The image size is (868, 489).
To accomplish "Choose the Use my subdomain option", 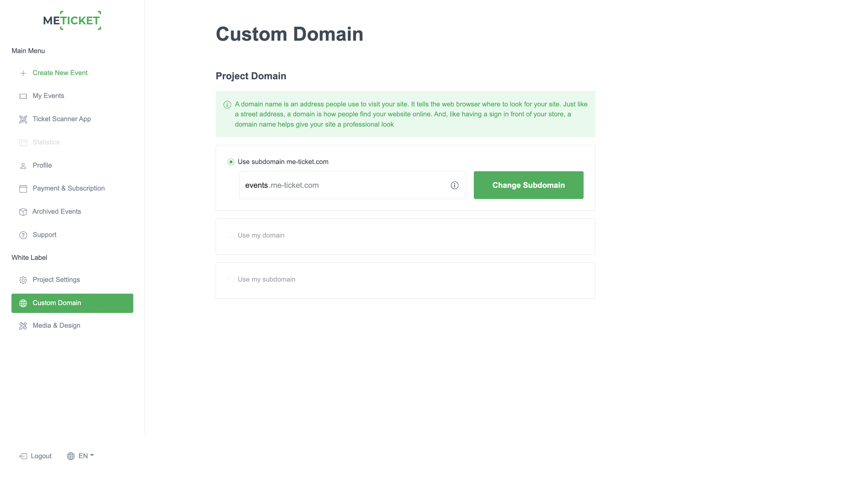I will (x=231, y=279).
